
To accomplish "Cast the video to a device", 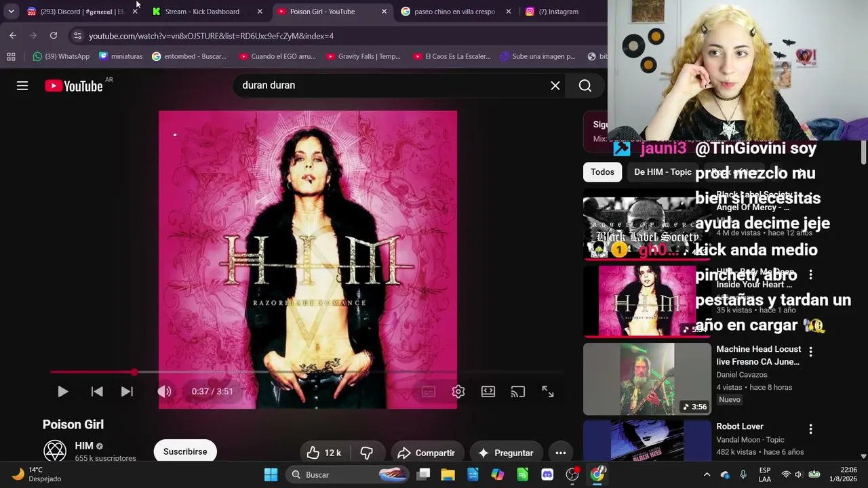I will click(518, 391).
